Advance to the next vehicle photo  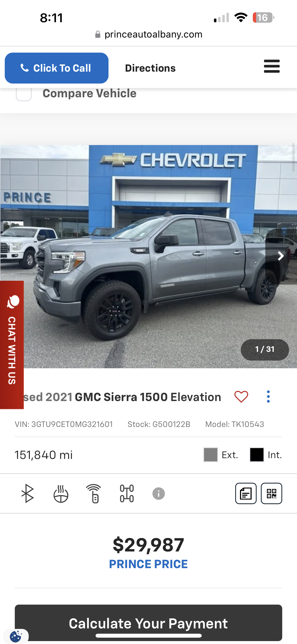click(281, 256)
